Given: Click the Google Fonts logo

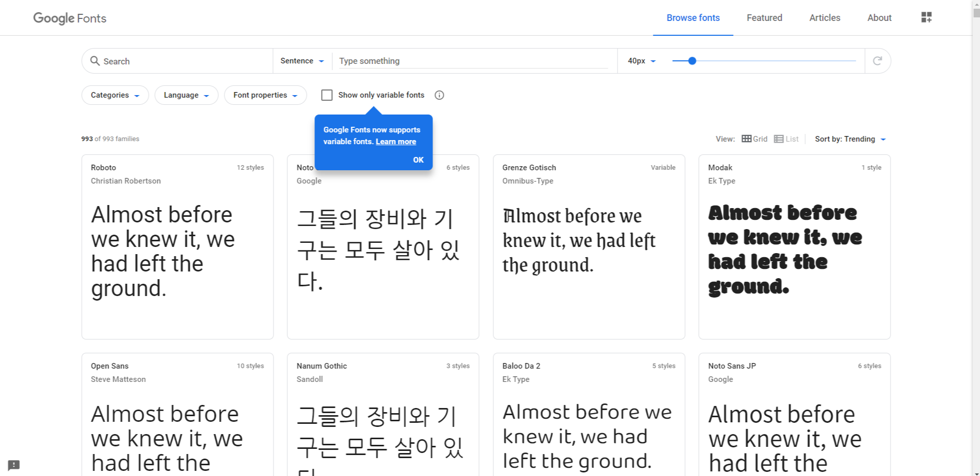Looking at the screenshot, I should (x=70, y=18).
